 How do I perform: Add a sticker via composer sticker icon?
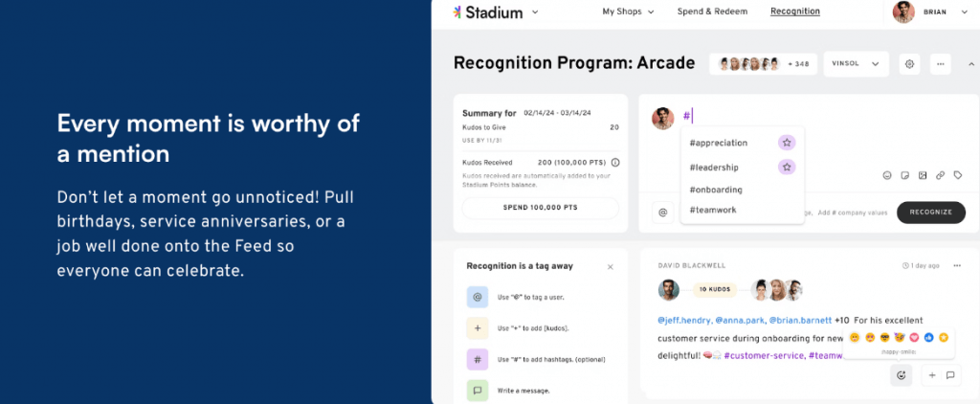click(x=904, y=176)
